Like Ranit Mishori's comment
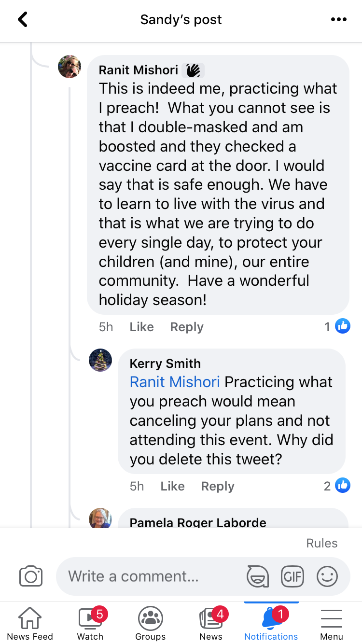The width and height of the screenshot is (362, 644). pos(141,327)
